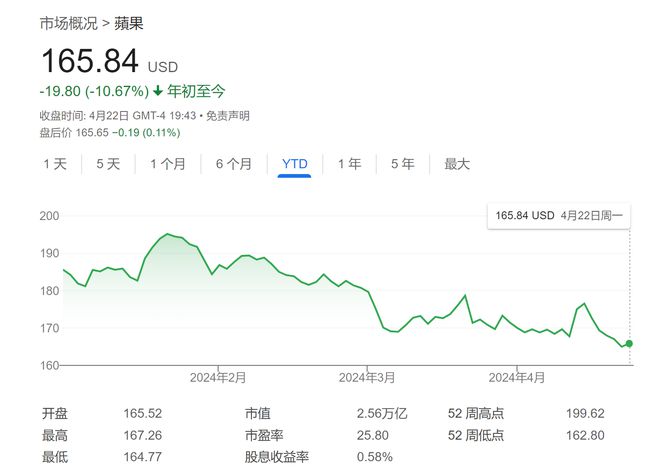Screen dimensions: 660x472
Task: Click the 190 y-axis label
Action: (49, 253)
